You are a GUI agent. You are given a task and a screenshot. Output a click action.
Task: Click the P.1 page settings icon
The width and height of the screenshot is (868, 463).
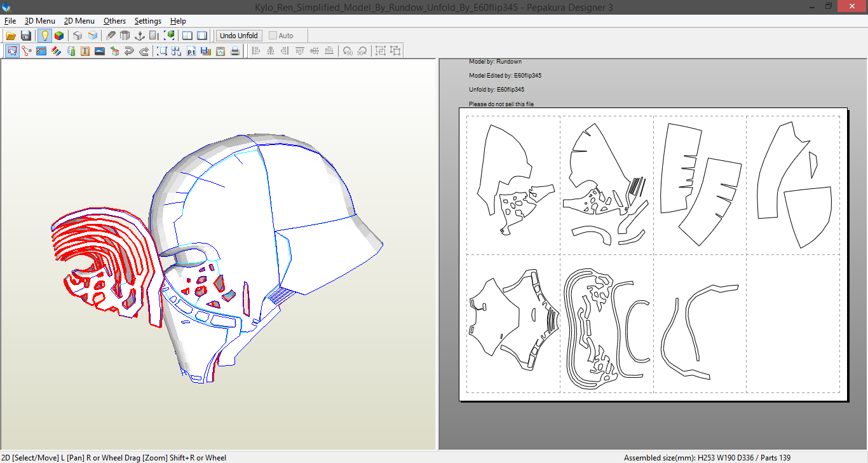coord(191,51)
